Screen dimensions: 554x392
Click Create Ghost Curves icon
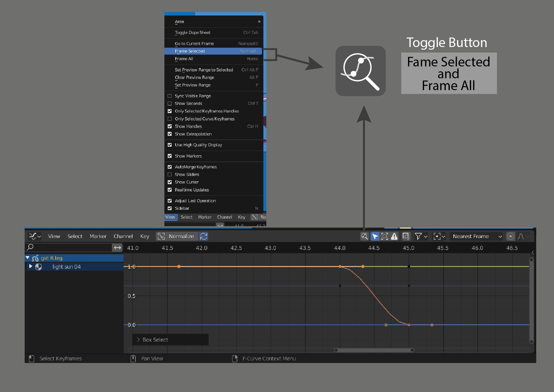coord(406,236)
